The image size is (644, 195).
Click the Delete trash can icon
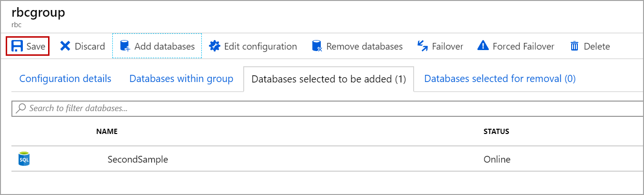coord(575,46)
